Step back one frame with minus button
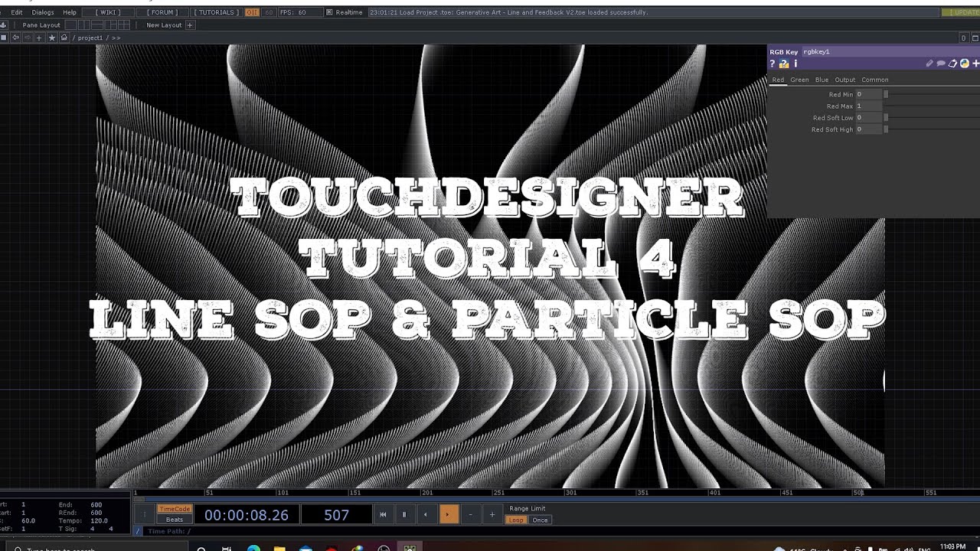Viewport: 980px width, 551px height. coord(470,514)
